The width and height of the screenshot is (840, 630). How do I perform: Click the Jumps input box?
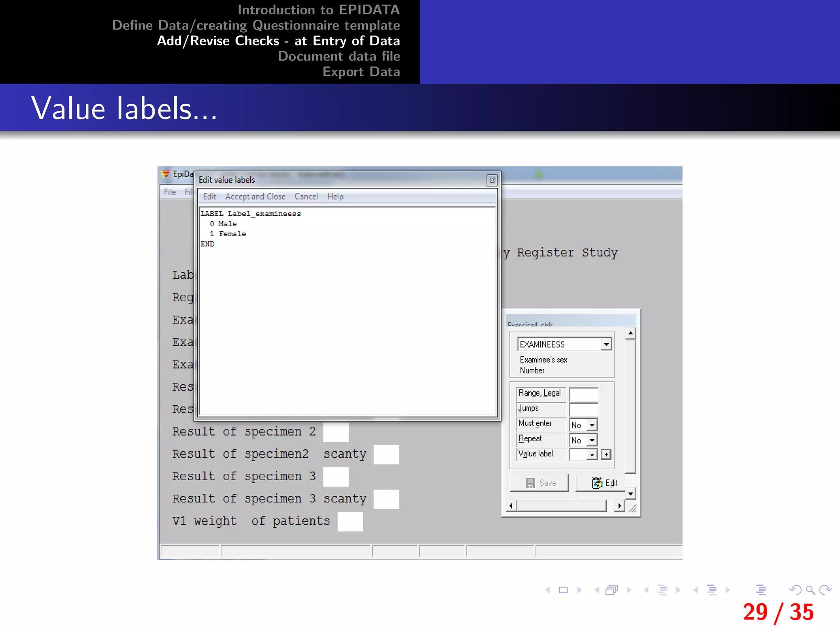(583, 409)
